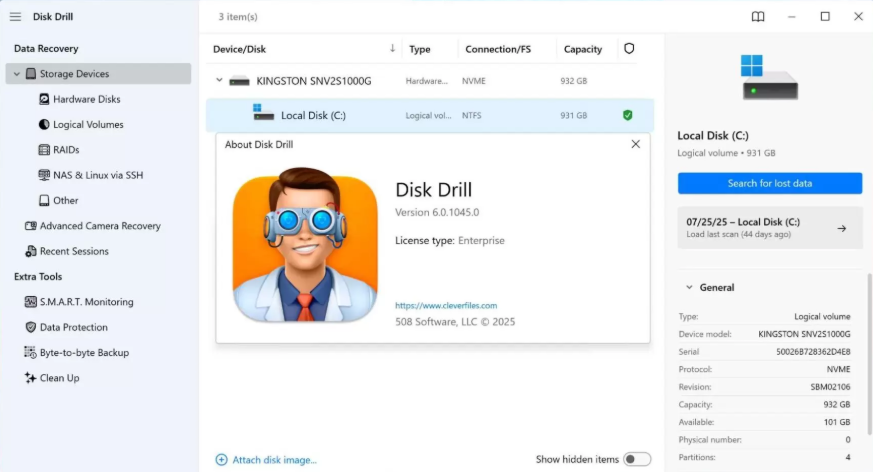Click the RAIDs icon
This screenshot has height=472, width=873.
(x=44, y=150)
